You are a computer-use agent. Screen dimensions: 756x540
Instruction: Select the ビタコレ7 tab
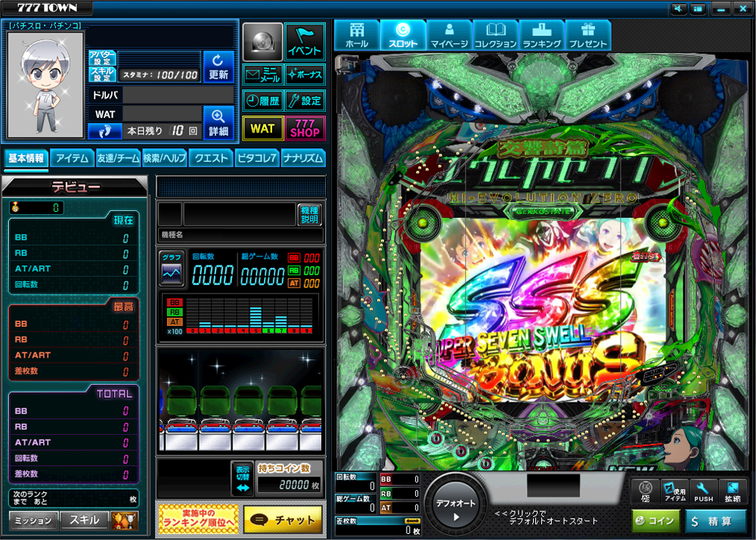coord(257,158)
